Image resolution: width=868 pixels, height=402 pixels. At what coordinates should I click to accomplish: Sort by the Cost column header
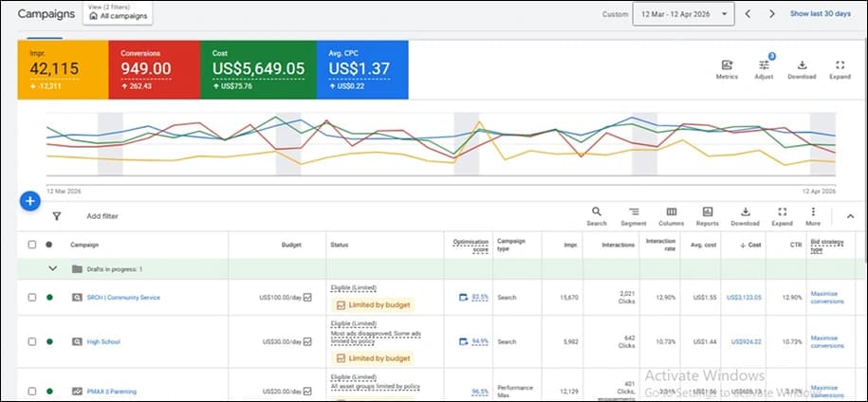pos(750,245)
